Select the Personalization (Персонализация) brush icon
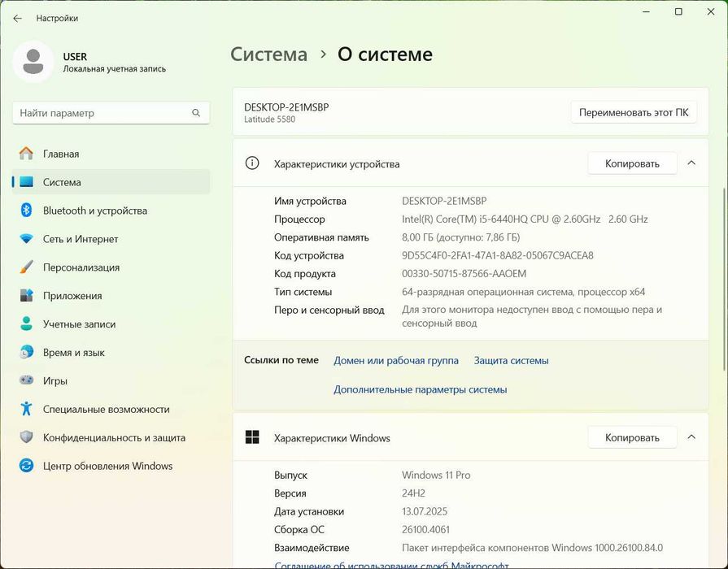 pos(27,267)
